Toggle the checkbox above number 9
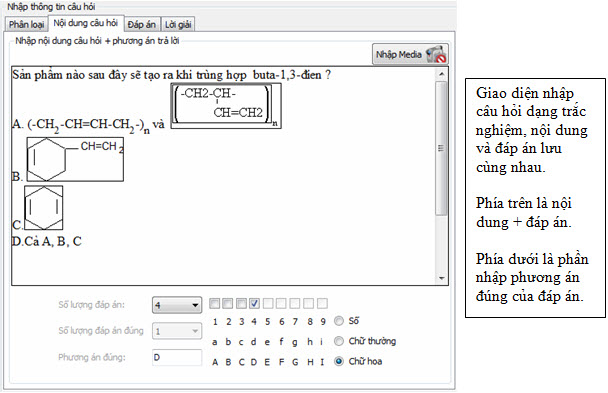Image resolution: width=608 pixels, height=393 pixels. pyautogui.click(x=322, y=303)
